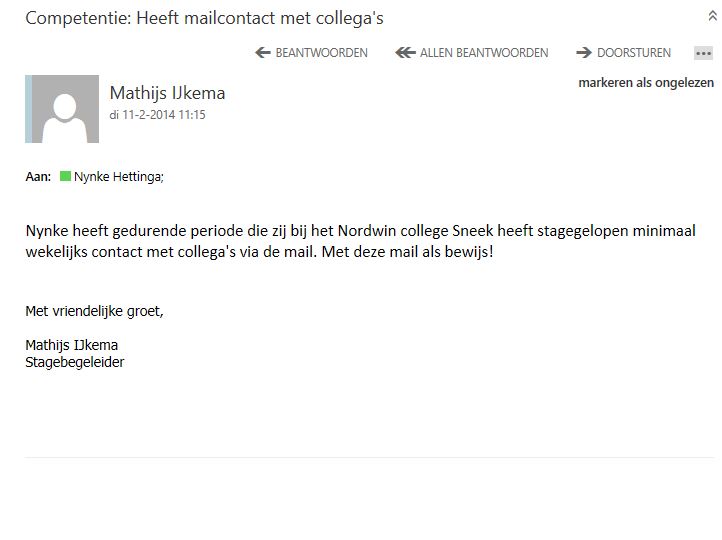Click the Stagebegeleider signature line
Image resolution: width=722 pixels, height=540 pixels.
tap(75, 362)
